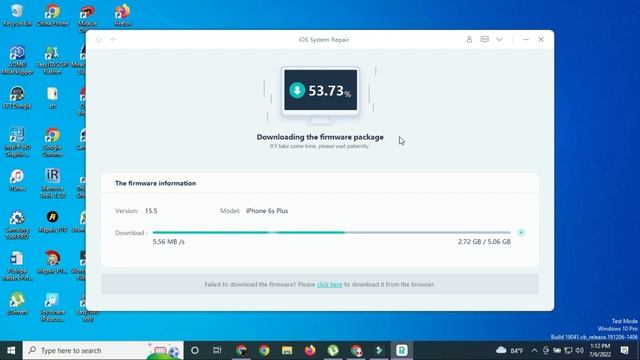This screenshot has width=640, height=360.
Task: Open the red Chrome icon on taskbar
Action: pyautogui.click(x=356, y=351)
